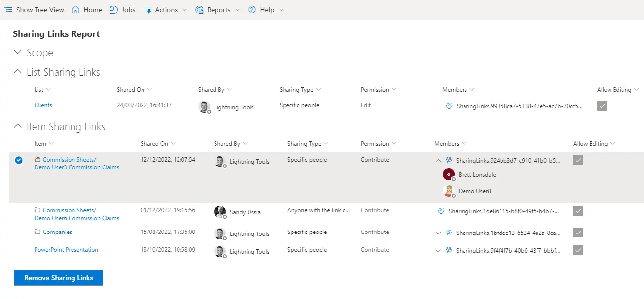Select Brett Lonsdale's avatar icon
This screenshot has height=299, width=644.
tap(449, 174)
